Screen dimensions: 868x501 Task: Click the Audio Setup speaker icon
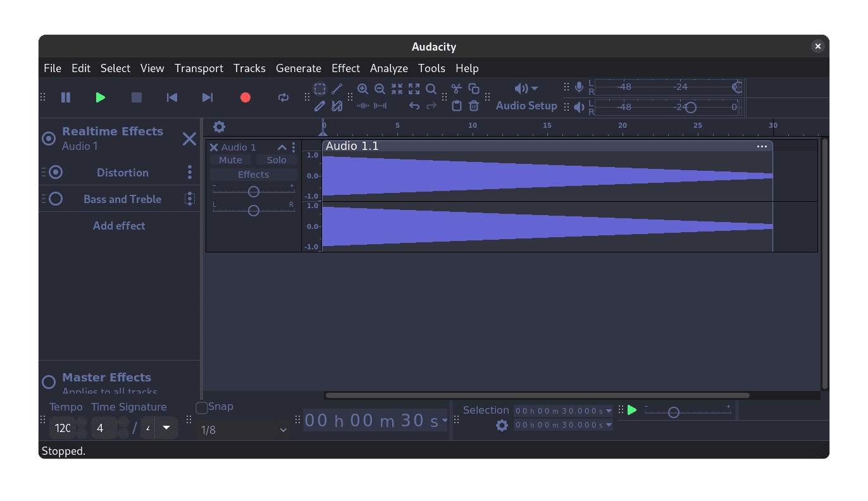tap(521, 89)
